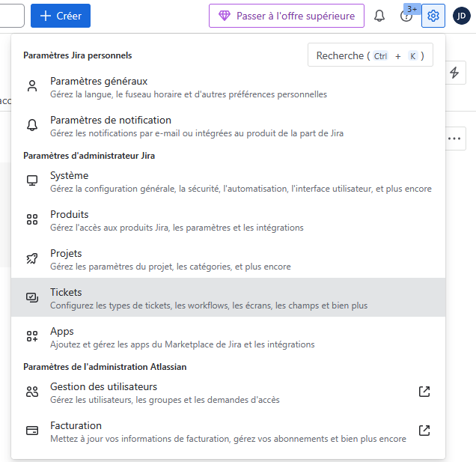Viewport: 476px width, 462px height.
Task: Open Facturation billing settings
Action: tap(76, 425)
